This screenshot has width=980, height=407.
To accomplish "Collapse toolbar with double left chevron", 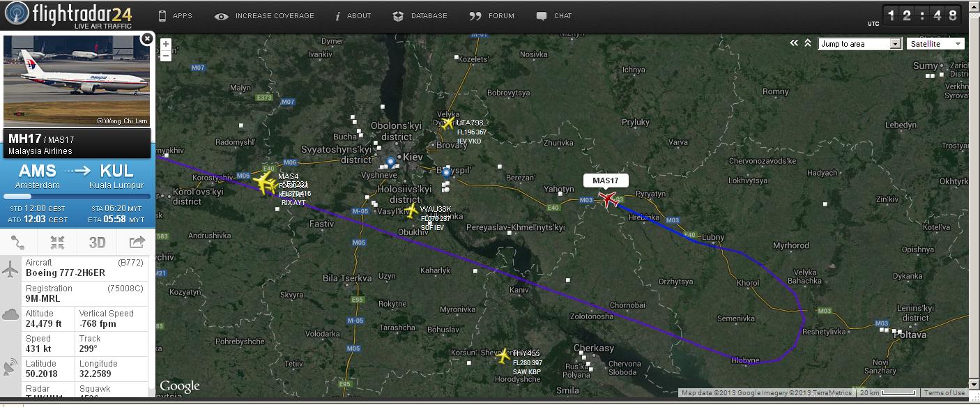I will coord(793,43).
